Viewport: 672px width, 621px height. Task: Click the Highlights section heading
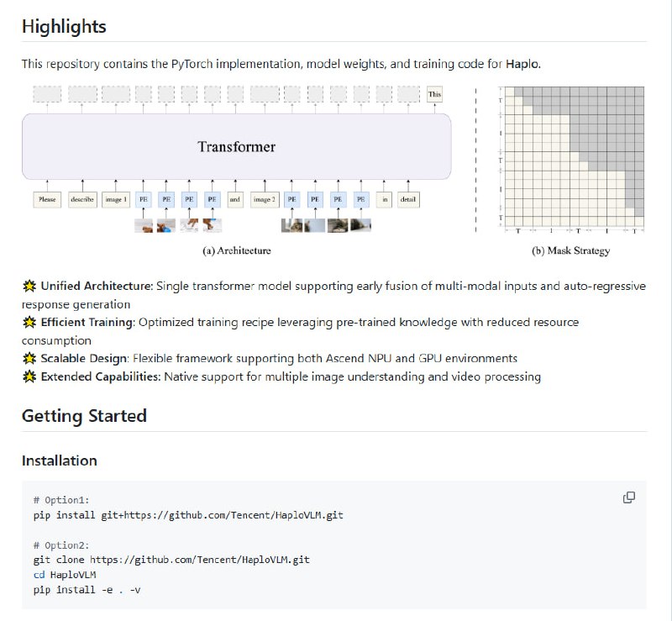click(64, 26)
